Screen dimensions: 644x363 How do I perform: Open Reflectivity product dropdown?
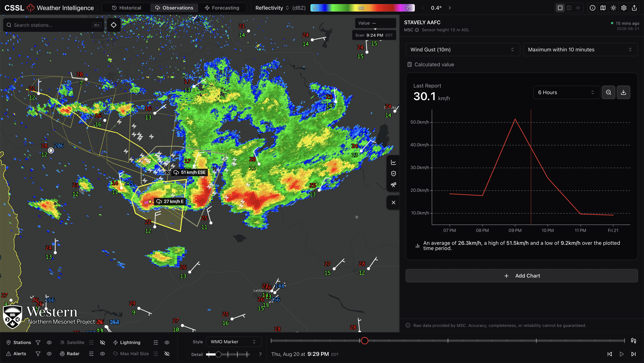point(272,8)
